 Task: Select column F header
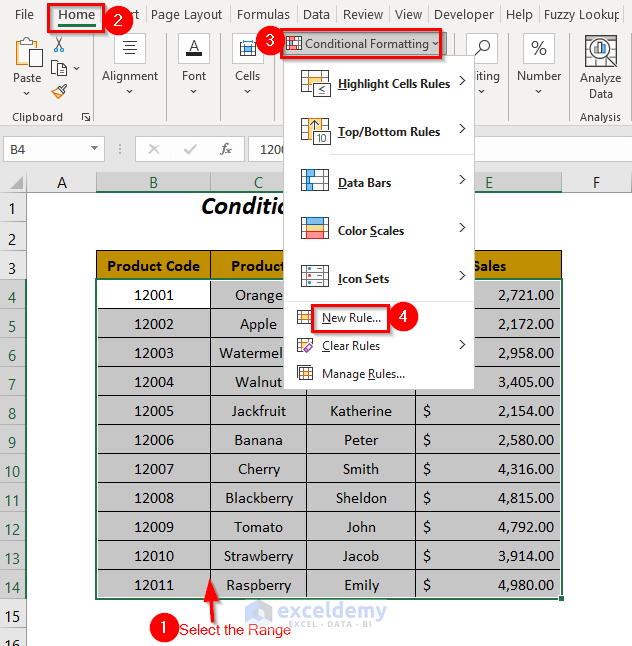596,183
